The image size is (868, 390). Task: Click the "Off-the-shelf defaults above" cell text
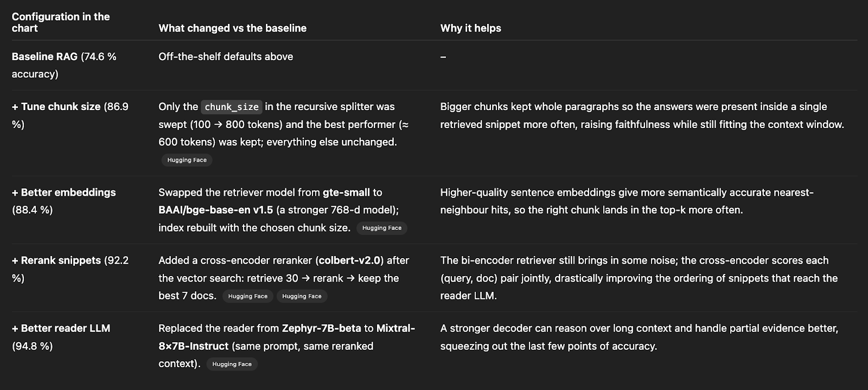click(x=226, y=56)
